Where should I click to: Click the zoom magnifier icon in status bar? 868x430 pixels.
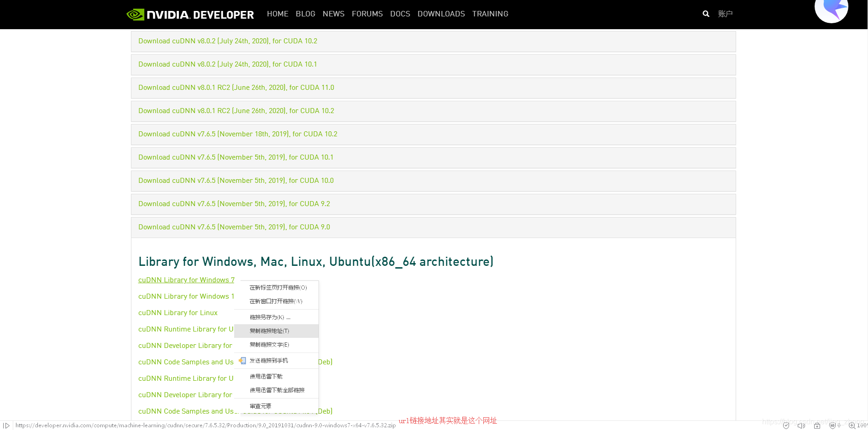pos(852,425)
